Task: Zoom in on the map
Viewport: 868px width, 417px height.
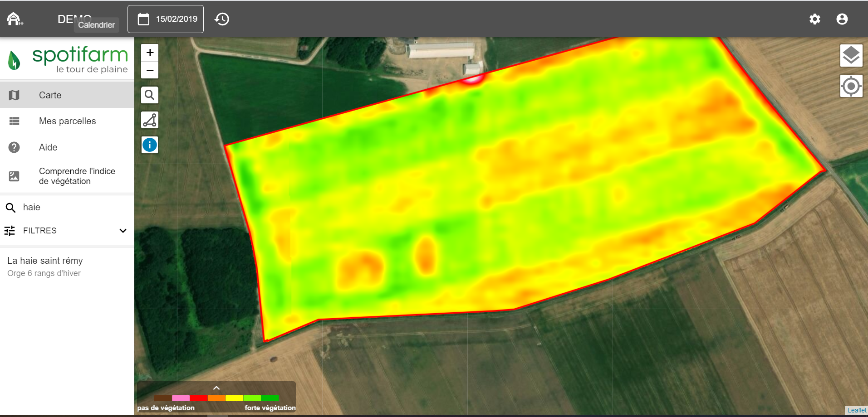Action: click(x=150, y=53)
